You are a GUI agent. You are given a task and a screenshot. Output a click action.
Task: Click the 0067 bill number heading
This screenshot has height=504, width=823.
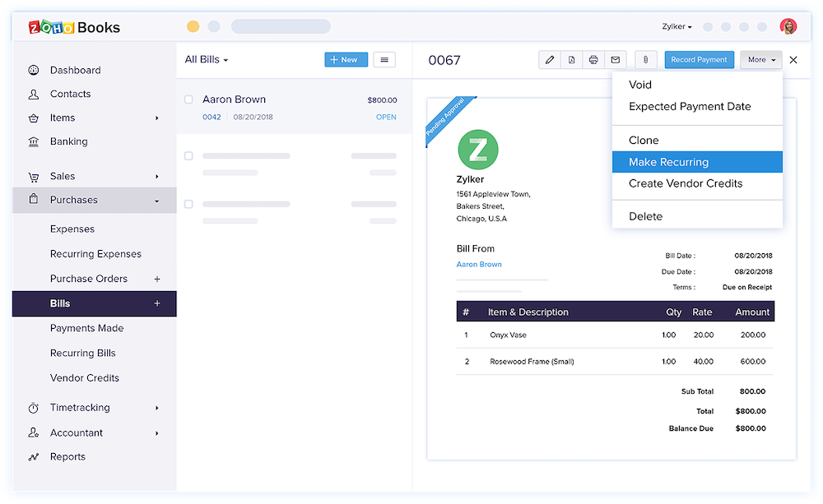point(444,60)
